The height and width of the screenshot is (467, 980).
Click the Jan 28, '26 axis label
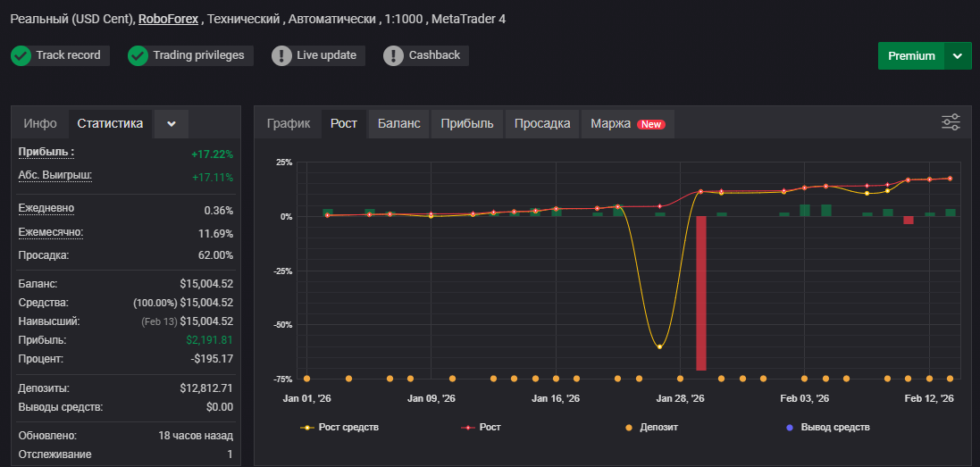681,398
